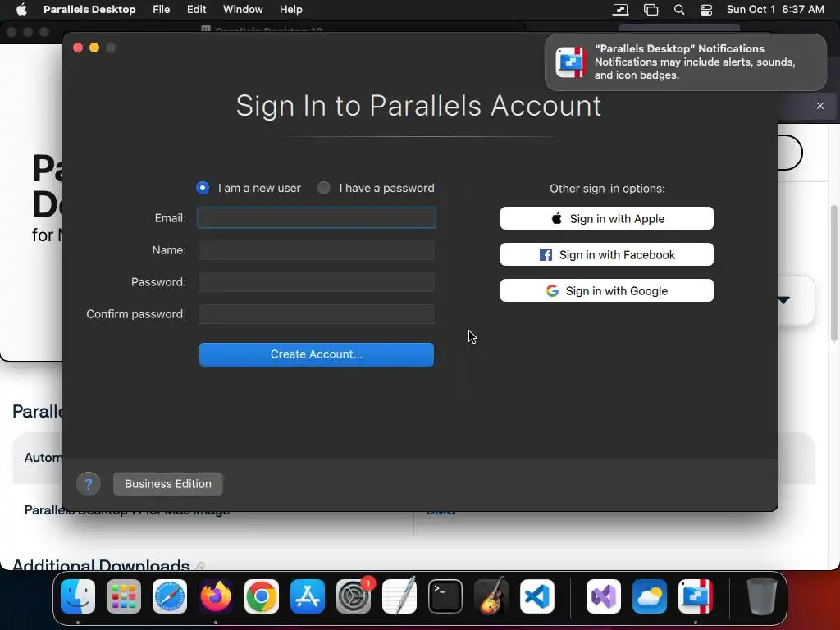Launch Safari from the Dock
Image resolution: width=840 pixels, height=630 pixels.
click(x=170, y=596)
